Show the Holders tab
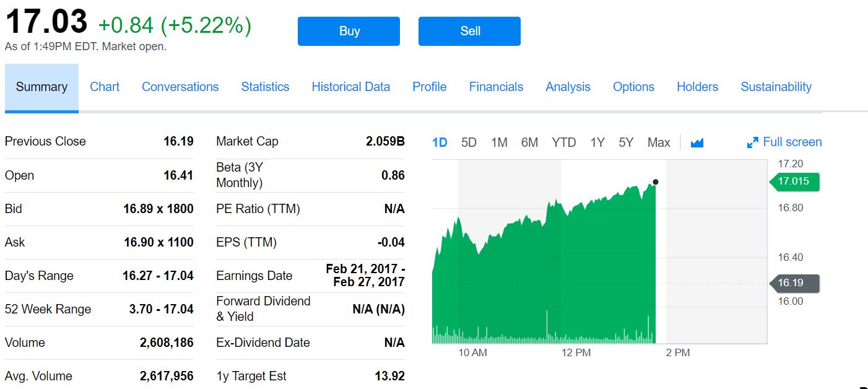Screen dimensions: 868x389 point(697,87)
